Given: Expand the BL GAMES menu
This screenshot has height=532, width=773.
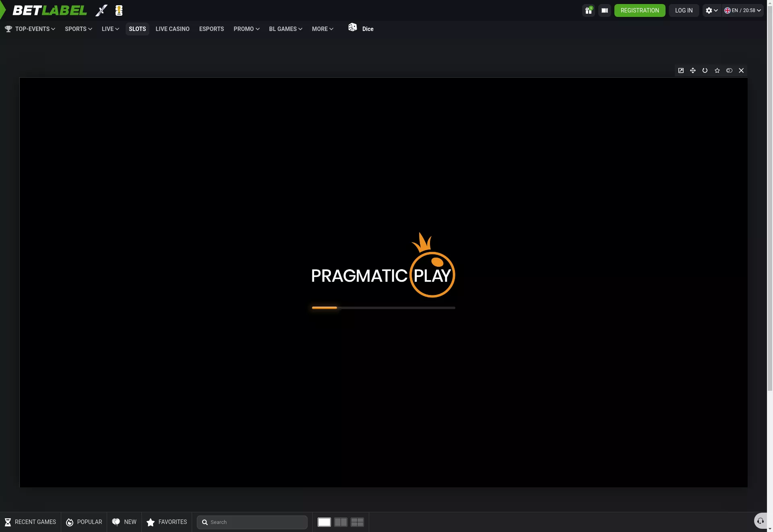Looking at the screenshot, I should click(x=285, y=29).
